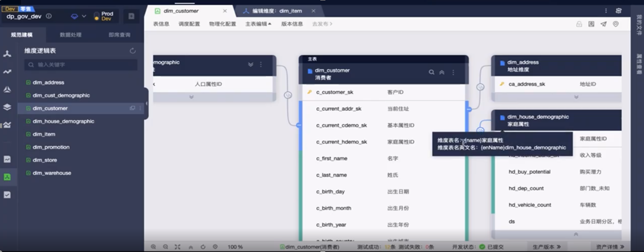The height and width of the screenshot is (252, 644).
Task: Open the 属性查看 side panel
Action: pos(639,64)
